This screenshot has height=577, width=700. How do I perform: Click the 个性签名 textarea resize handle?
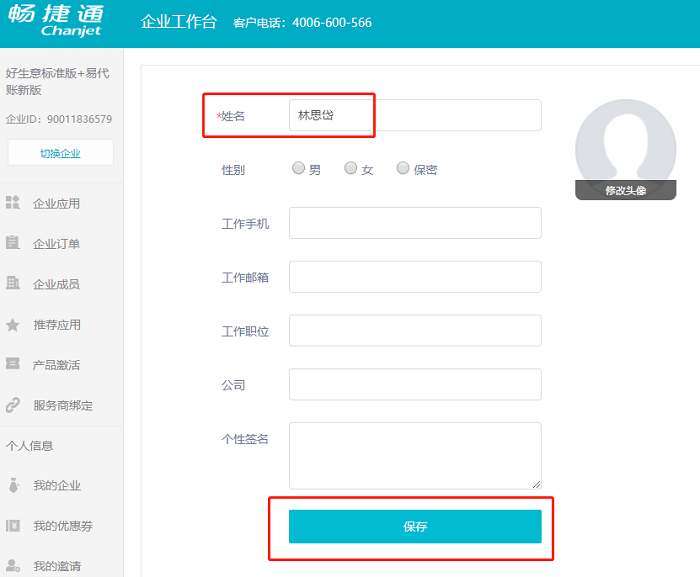coord(537,485)
